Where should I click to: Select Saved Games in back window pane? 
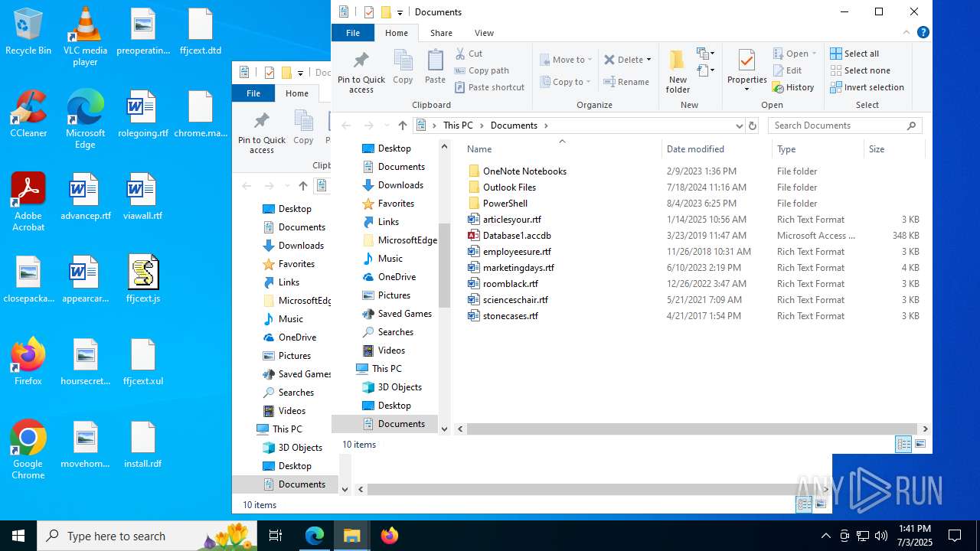pos(297,374)
